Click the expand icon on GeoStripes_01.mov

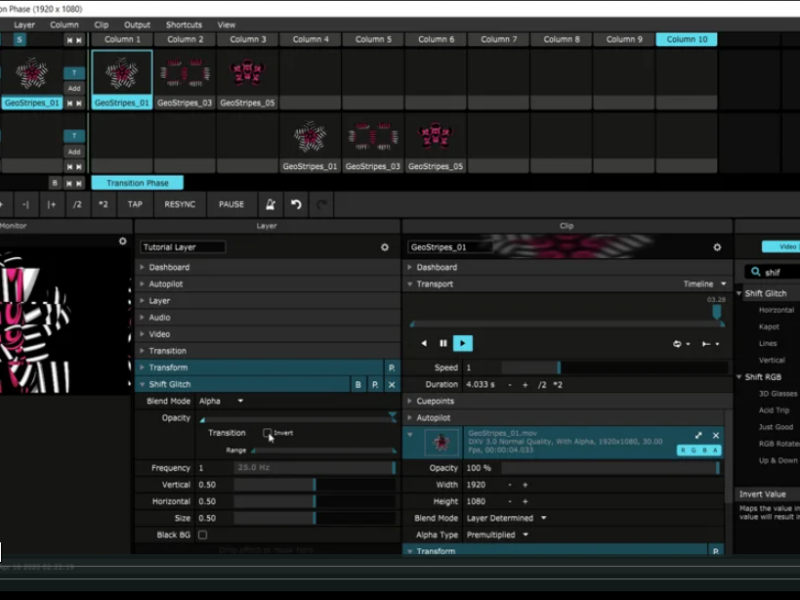698,435
